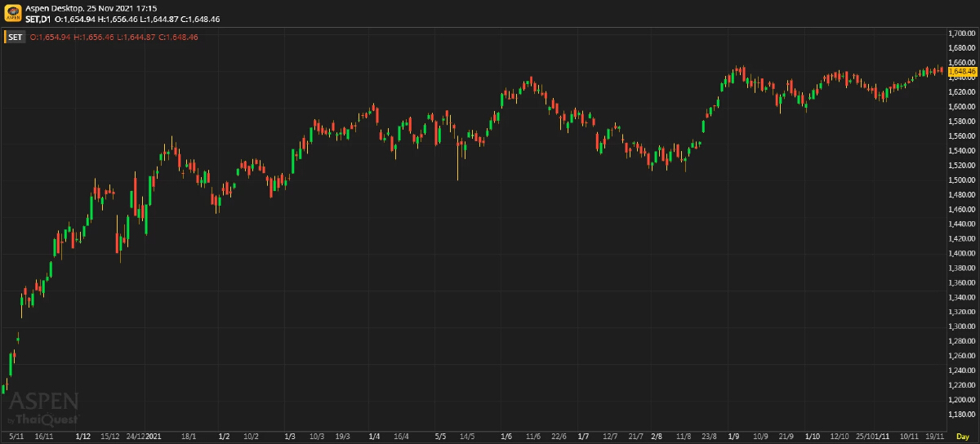This screenshot has width=980, height=444.
Task: Click the '23/8' date axis label
Action: pos(710,437)
